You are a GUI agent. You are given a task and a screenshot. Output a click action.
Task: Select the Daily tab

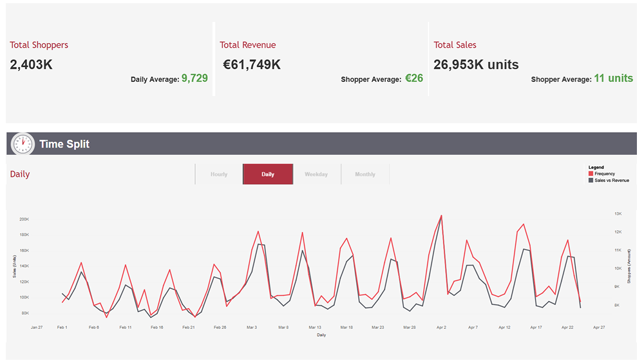click(x=268, y=174)
